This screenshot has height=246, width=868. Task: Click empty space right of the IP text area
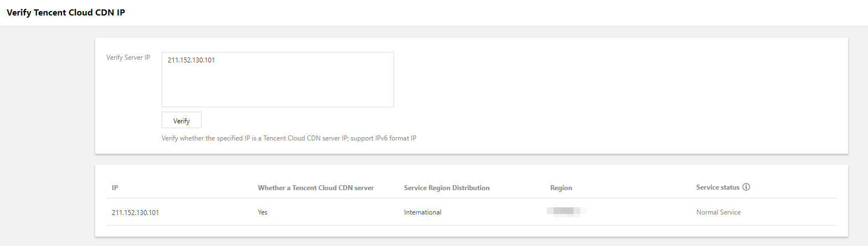coord(609,83)
